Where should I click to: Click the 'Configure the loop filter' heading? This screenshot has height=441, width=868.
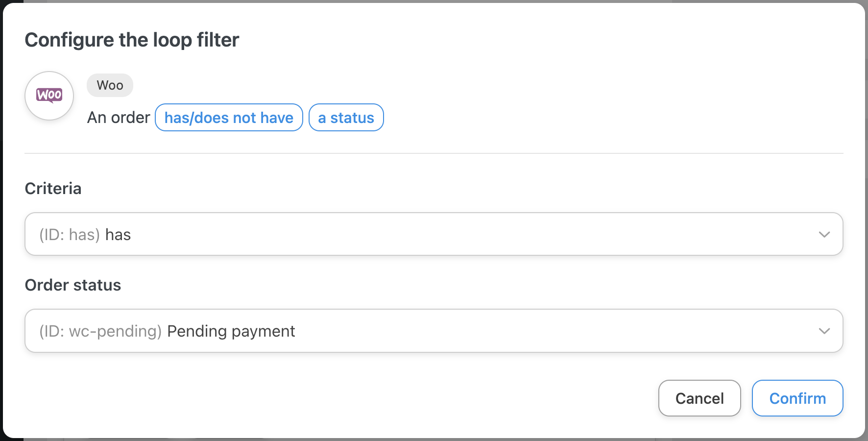[132, 40]
